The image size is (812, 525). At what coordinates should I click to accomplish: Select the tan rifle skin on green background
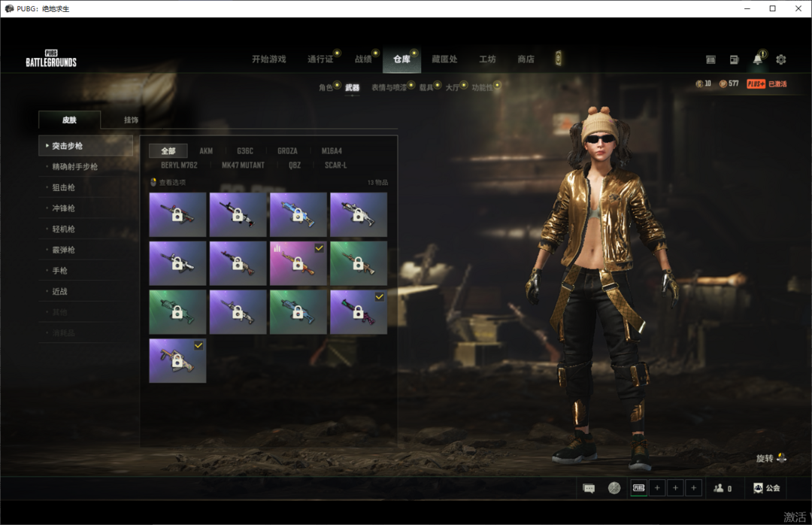click(x=359, y=263)
